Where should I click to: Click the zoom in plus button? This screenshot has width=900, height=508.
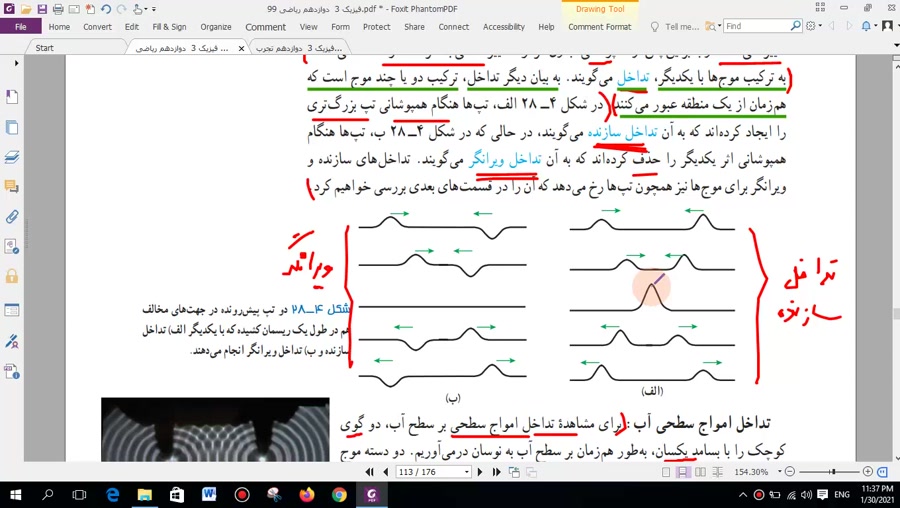click(x=868, y=471)
